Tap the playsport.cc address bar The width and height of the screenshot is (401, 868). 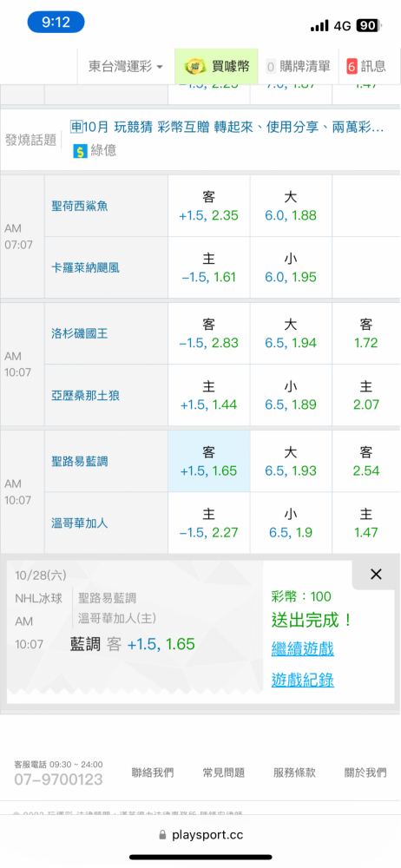coord(200,835)
